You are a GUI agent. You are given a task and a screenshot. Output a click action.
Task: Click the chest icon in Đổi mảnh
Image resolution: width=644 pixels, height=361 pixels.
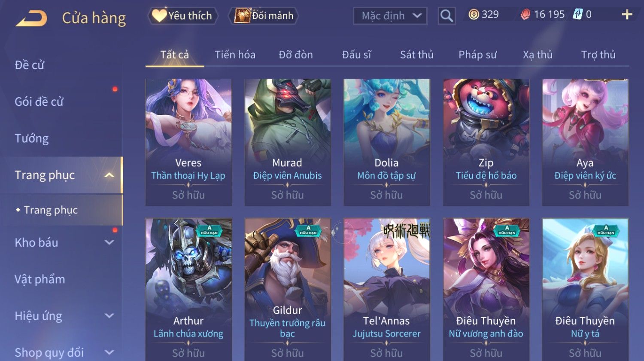coord(242,15)
